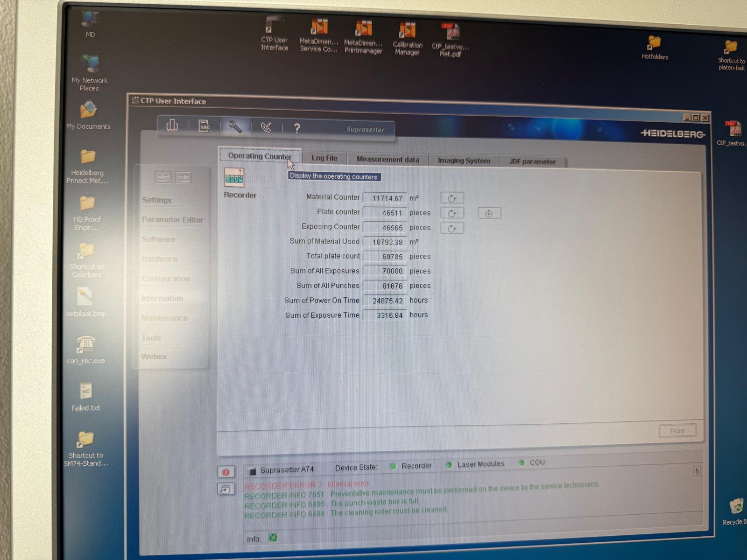Screen dimensions: 747x560
Task: Switch to the Log File tab
Action: 324,158
